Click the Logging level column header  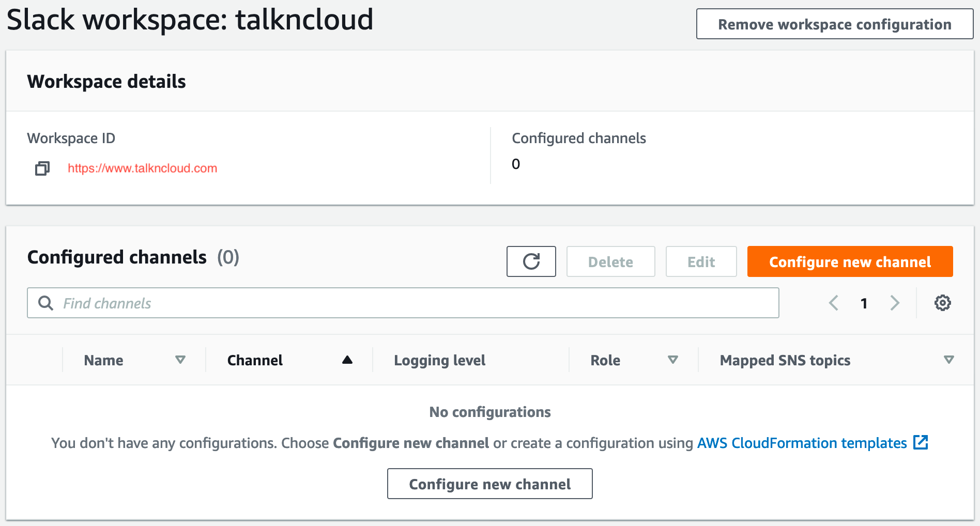pyautogui.click(x=440, y=360)
